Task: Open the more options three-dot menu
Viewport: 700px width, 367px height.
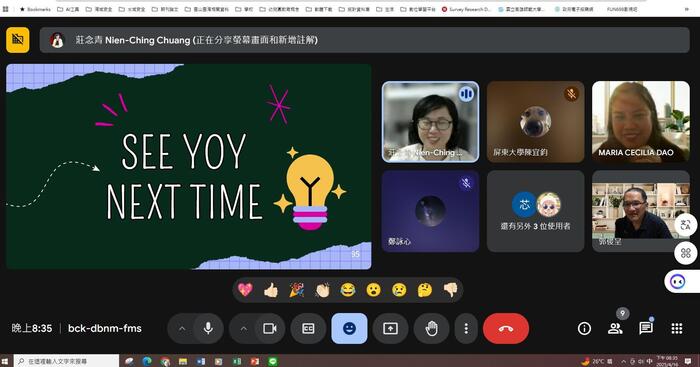Action: (x=466, y=329)
